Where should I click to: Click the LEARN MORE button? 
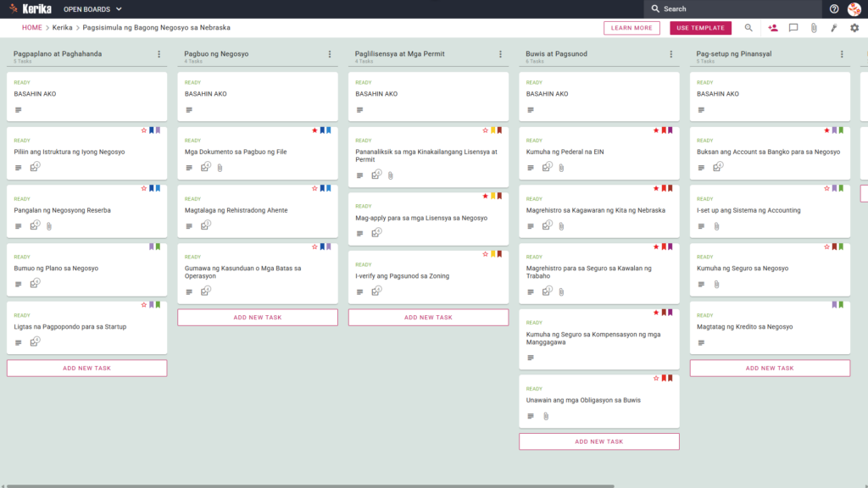tap(632, 28)
